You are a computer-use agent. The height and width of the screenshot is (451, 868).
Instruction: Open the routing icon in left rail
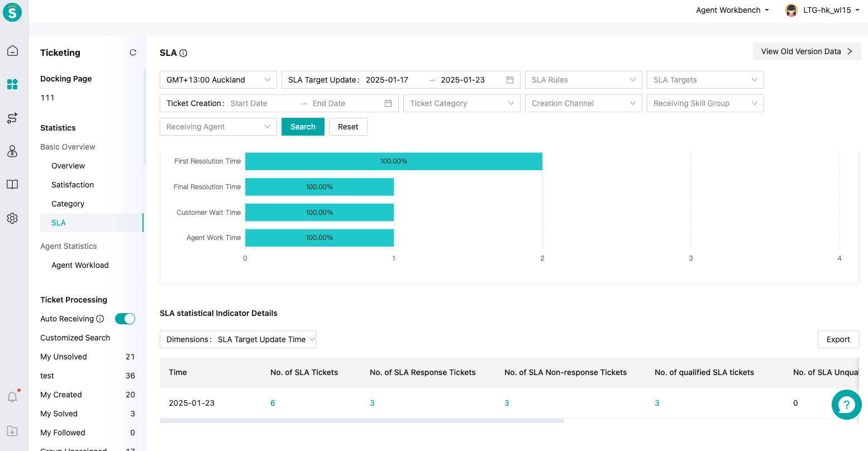[x=12, y=118]
